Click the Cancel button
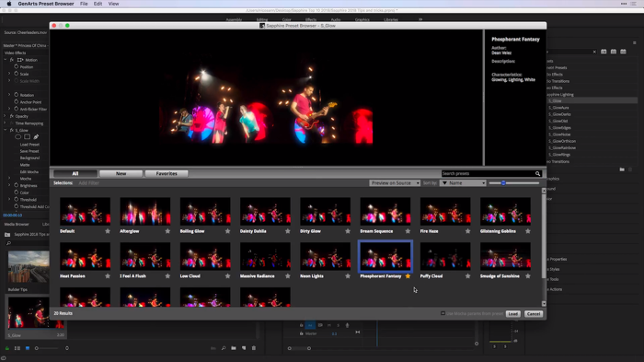Viewport: 644px width, 362px height. (534, 314)
